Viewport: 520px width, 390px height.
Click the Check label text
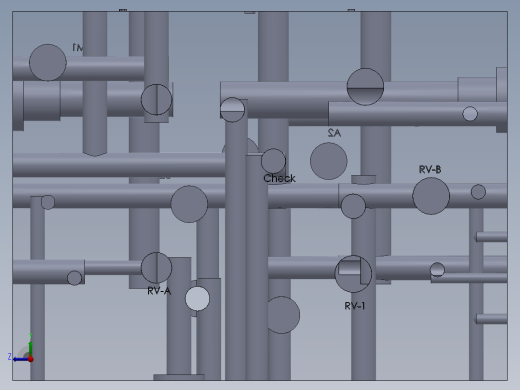pyautogui.click(x=279, y=178)
